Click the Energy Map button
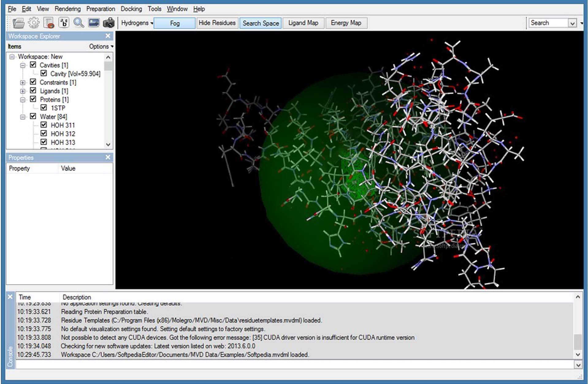Viewport: 588px width, 384px height. click(346, 23)
